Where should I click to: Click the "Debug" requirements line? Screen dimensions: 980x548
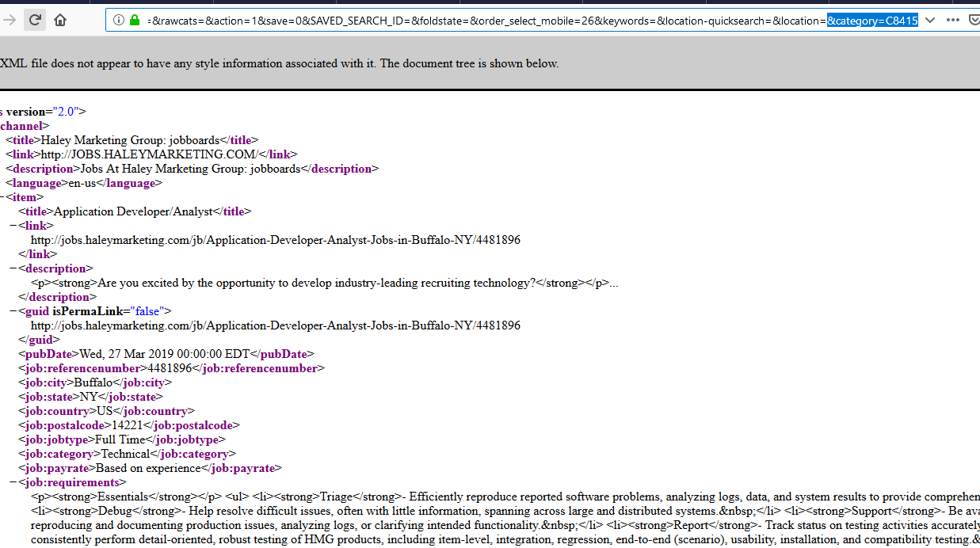tap(505, 511)
